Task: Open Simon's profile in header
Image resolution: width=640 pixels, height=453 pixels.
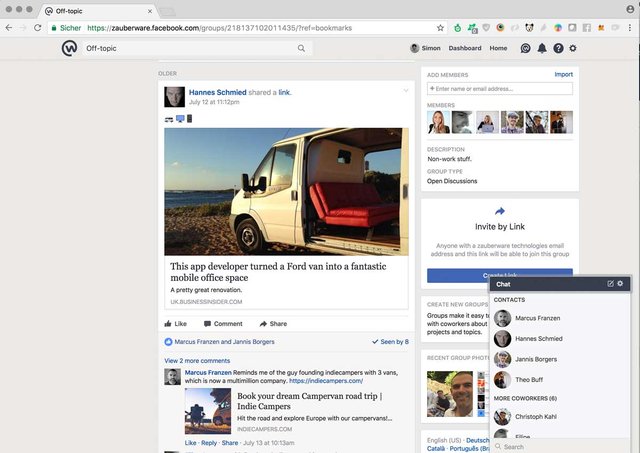Action: tap(425, 48)
